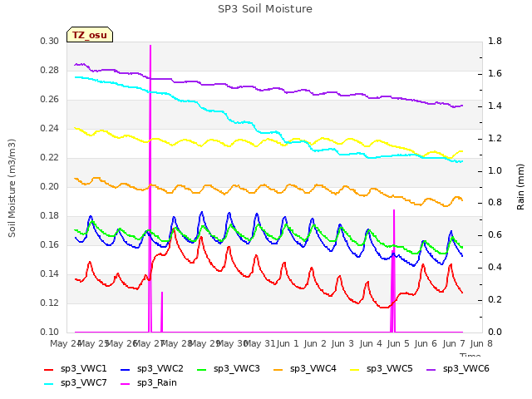
Task: Click the Jun 3 date tick label
Action: click(x=342, y=343)
